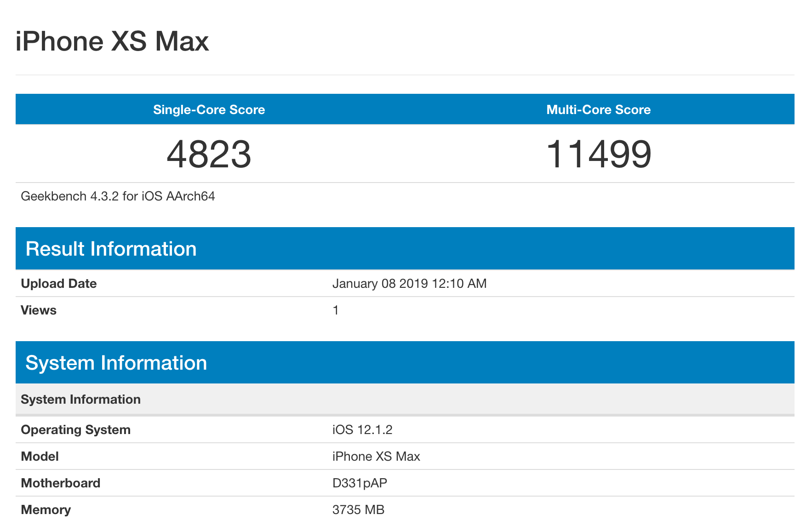Viewport: 812px width, 526px height.
Task: Select the Single-Core Score column header
Action: tap(209, 109)
